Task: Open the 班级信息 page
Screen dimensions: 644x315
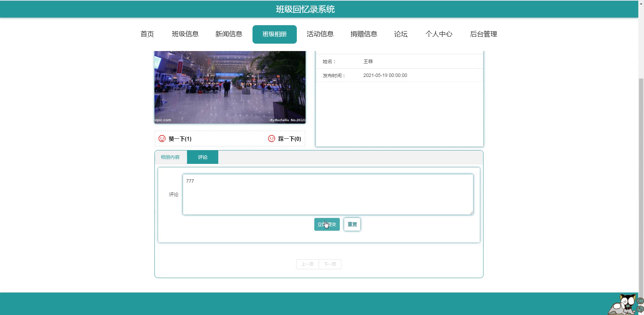Action: 185,34
